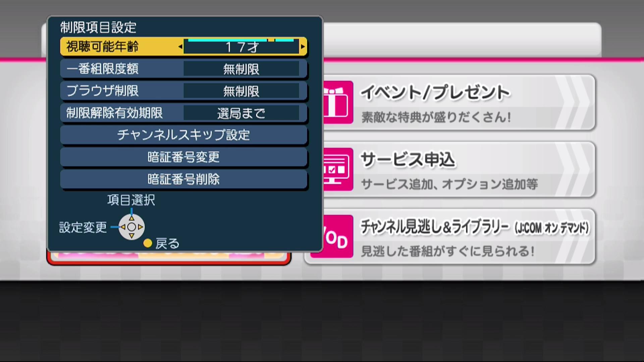The image size is (644, 362).
Task: Click the 無制限 value for ブラウザ制限
Action: click(241, 91)
